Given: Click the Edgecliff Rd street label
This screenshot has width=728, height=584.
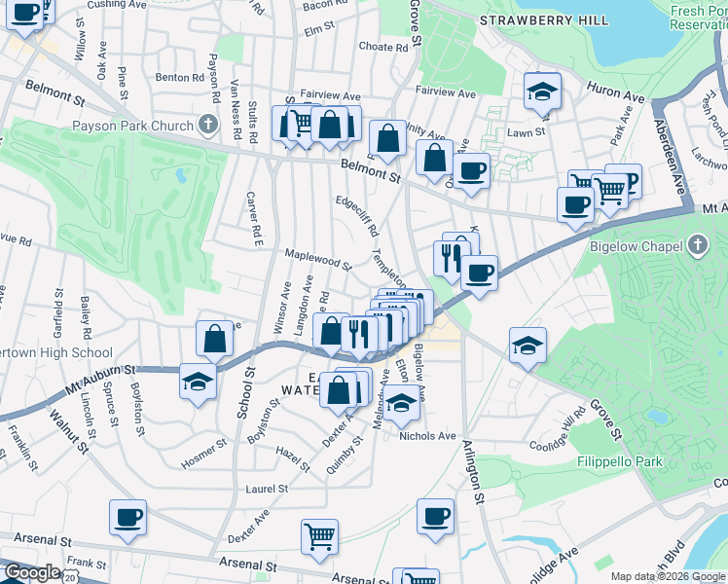Looking at the screenshot, I should click(x=357, y=216).
